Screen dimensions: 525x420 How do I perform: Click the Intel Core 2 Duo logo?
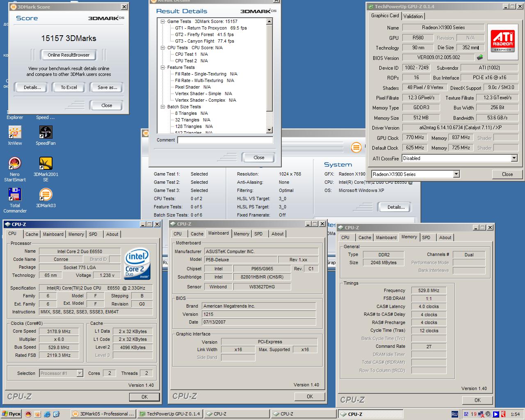pyautogui.click(x=137, y=263)
